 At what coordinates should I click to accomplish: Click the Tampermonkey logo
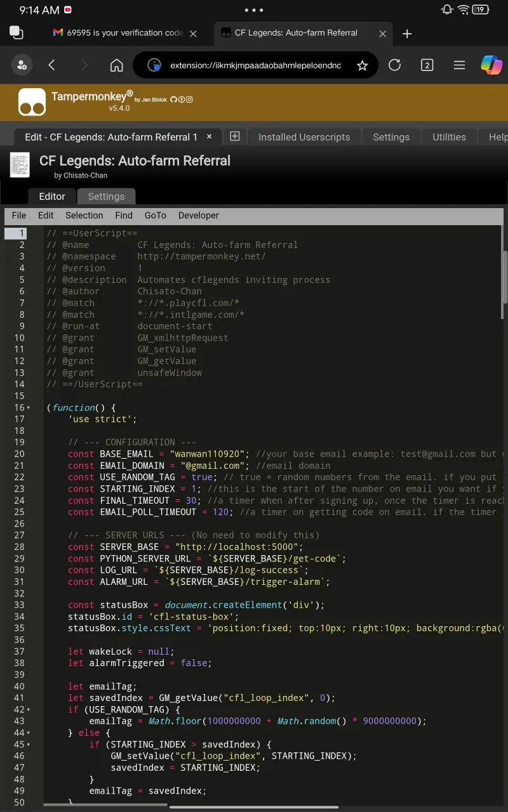coord(32,101)
